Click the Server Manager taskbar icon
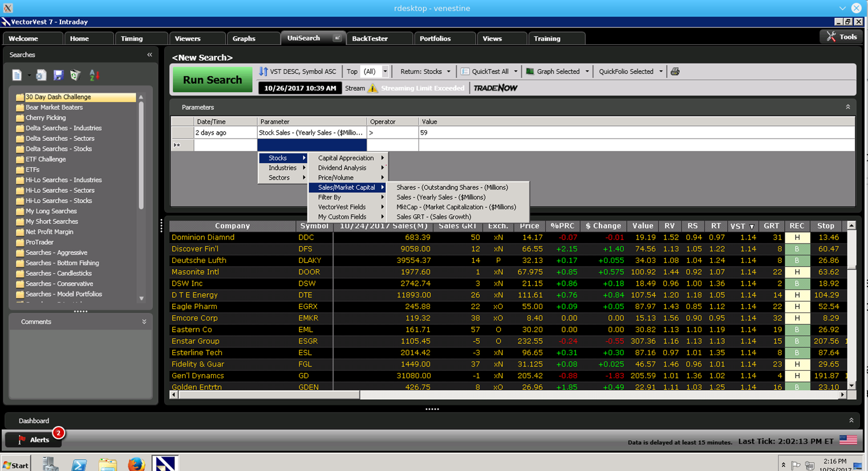Viewport: 868px width, 471px height. [51, 464]
